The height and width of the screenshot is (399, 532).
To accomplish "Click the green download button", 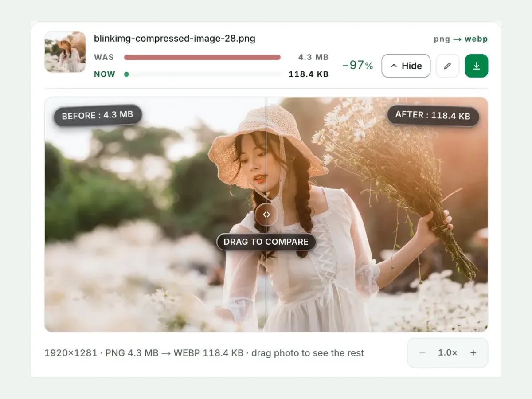I will coord(476,66).
